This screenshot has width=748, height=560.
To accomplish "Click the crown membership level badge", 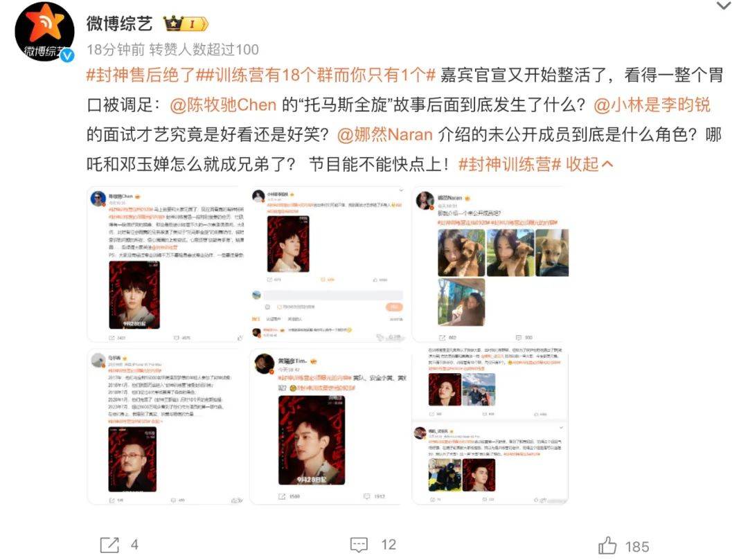I will (x=186, y=24).
